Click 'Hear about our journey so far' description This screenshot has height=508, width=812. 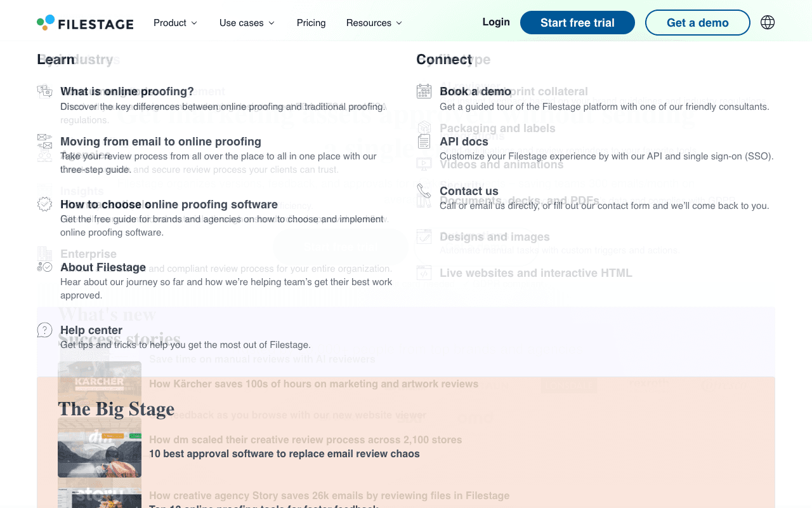click(x=226, y=288)
